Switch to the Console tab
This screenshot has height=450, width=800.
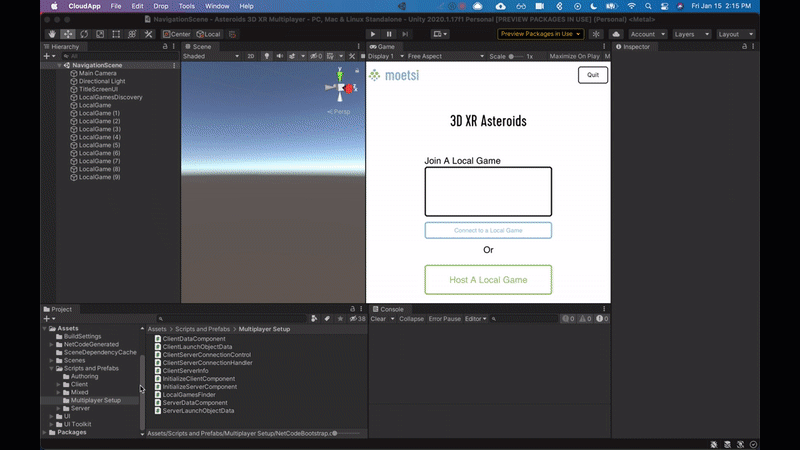click(x=390, y=309)
